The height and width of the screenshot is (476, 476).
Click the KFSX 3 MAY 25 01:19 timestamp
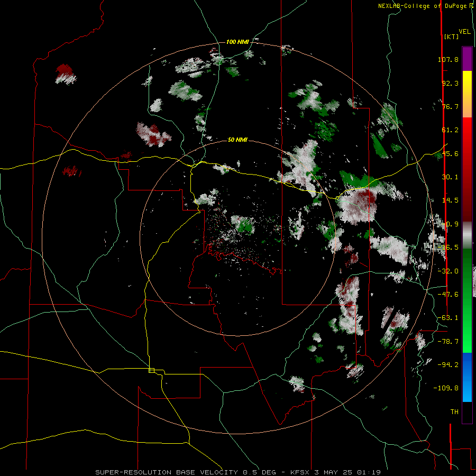tap(335, 472)
